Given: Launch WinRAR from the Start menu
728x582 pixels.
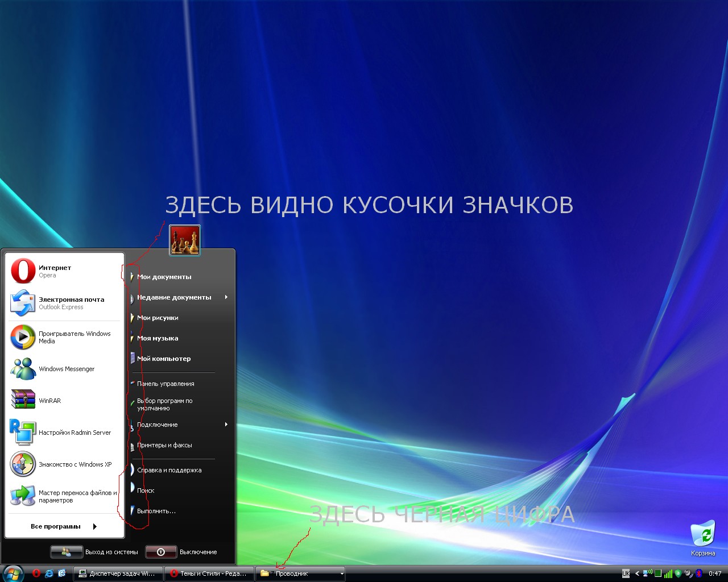Looking at the screenshot, I should (x=64, y=401).
